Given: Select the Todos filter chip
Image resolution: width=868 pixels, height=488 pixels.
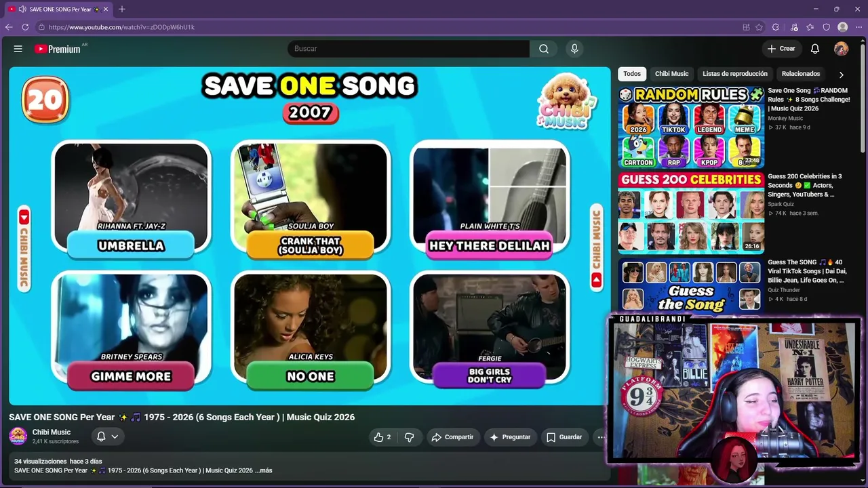Looking at the screenshot, I should (632, 74).
